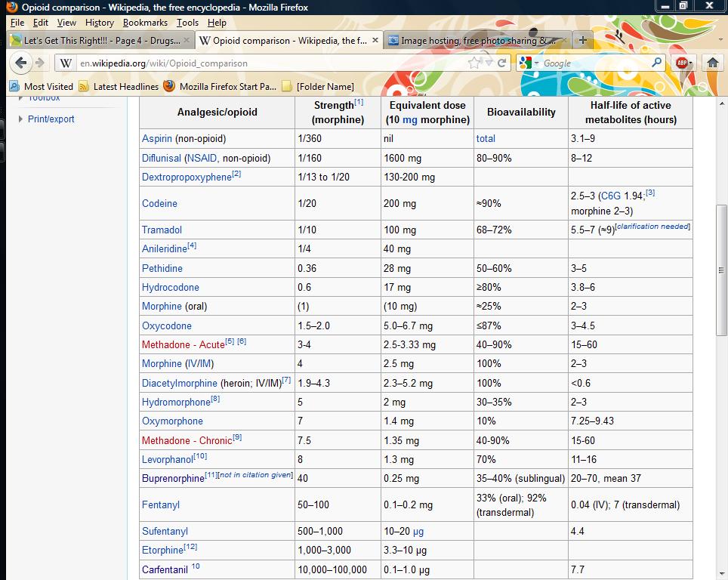
Task: Open the Adblock Plus icon
Action: [x=682, y=63]
